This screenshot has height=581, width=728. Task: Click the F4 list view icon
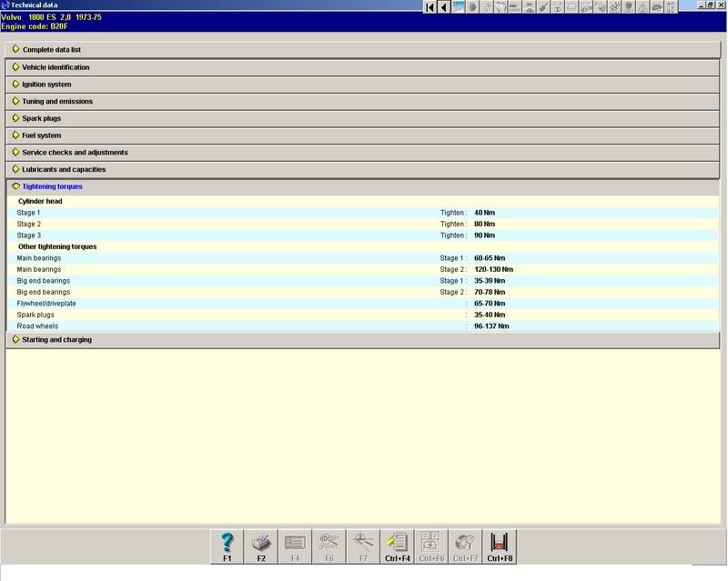[x=295, y=546]
